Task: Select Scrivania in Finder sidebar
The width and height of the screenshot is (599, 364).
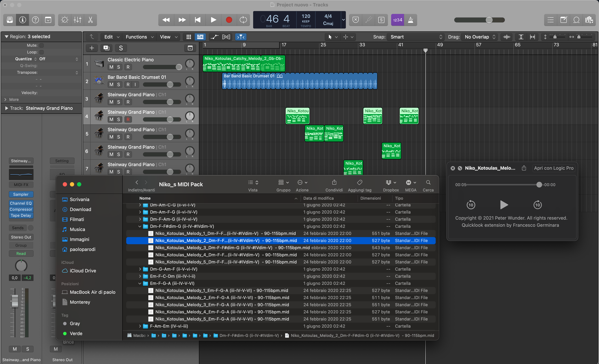Action: [80, 200]
